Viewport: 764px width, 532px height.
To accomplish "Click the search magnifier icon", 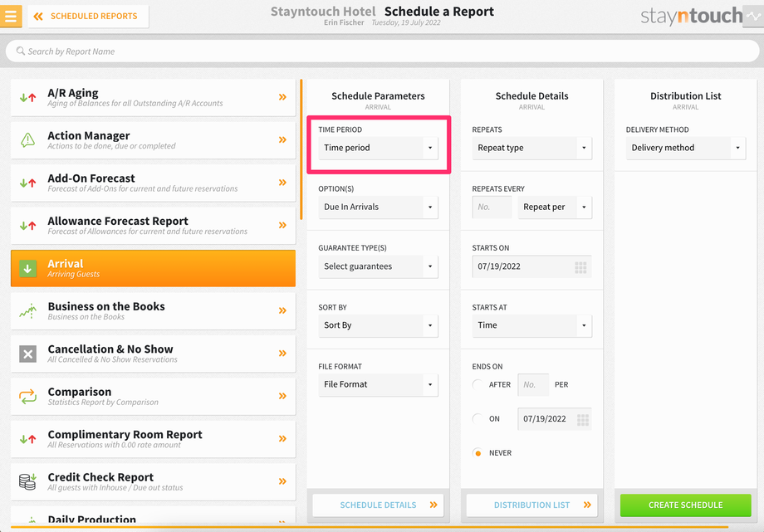I will click(21, 51).
